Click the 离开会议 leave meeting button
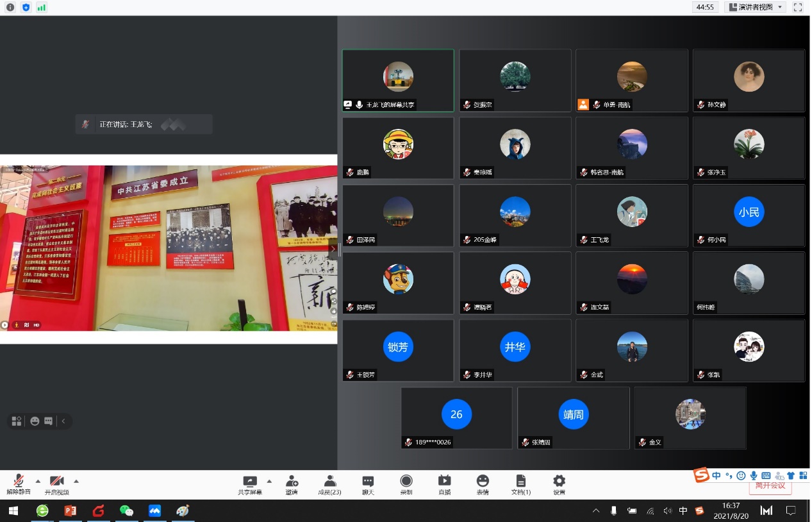 click(x=770, y=487)
